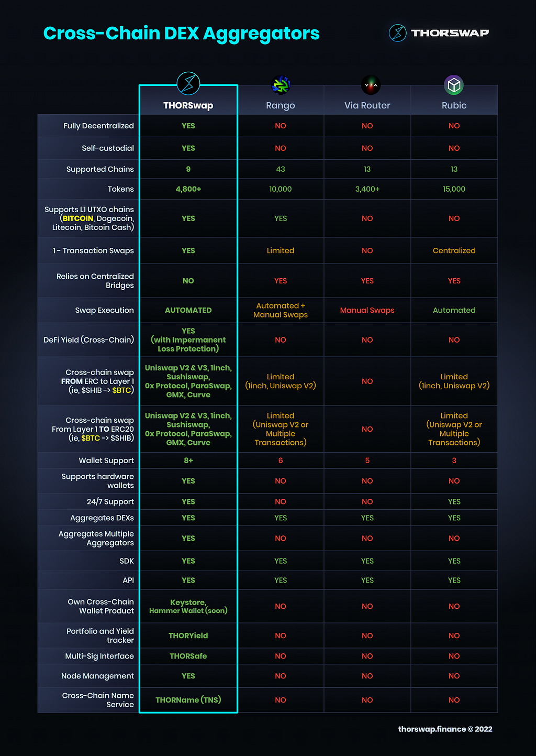Click the SDK row label
The image size is (536, 756).
coord(127,561)
